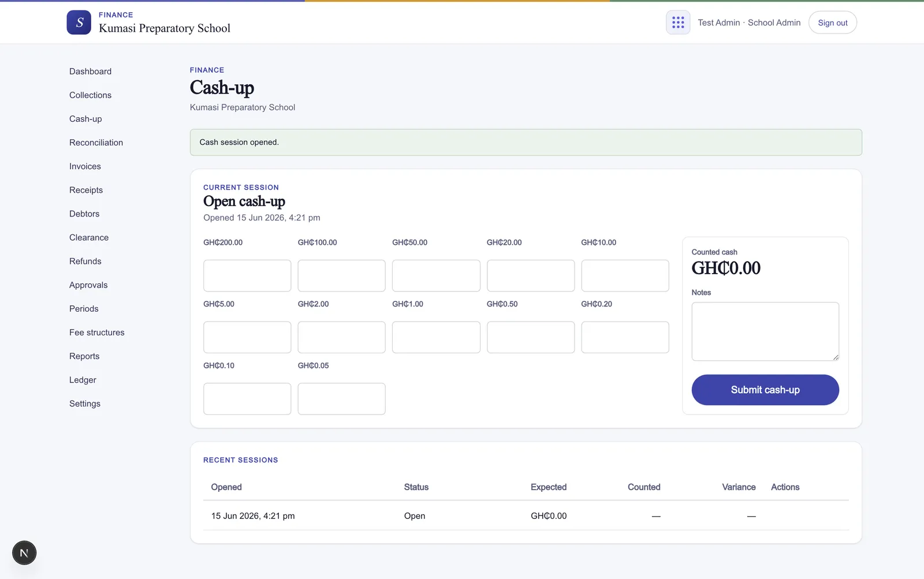Submit the cash-up
Viewport: 924px width, 579px height.
pos(765,390)
